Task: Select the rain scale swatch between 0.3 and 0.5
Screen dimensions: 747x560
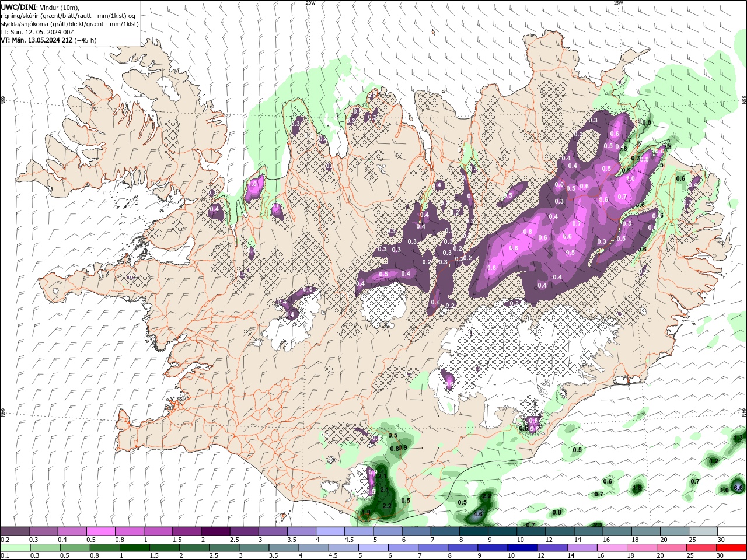Action: point(45,547)
